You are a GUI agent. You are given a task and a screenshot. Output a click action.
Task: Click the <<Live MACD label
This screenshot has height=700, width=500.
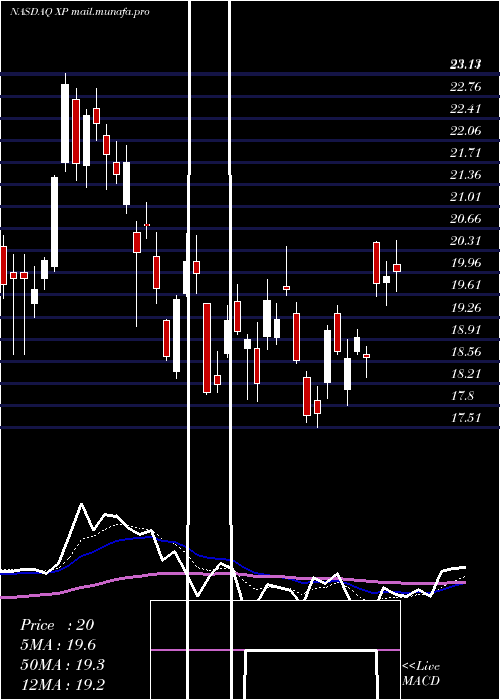(421, 674)
